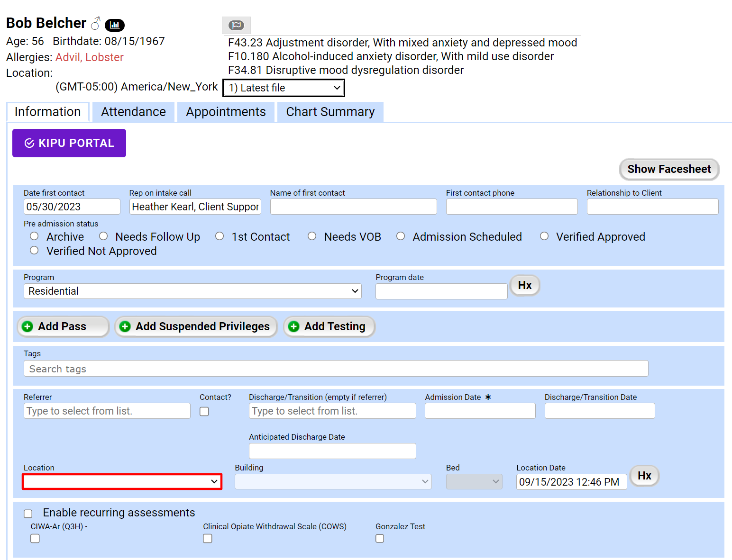732x560 pixels.
Task: Open Hx history next to Program date
Action: click(524, 285)
